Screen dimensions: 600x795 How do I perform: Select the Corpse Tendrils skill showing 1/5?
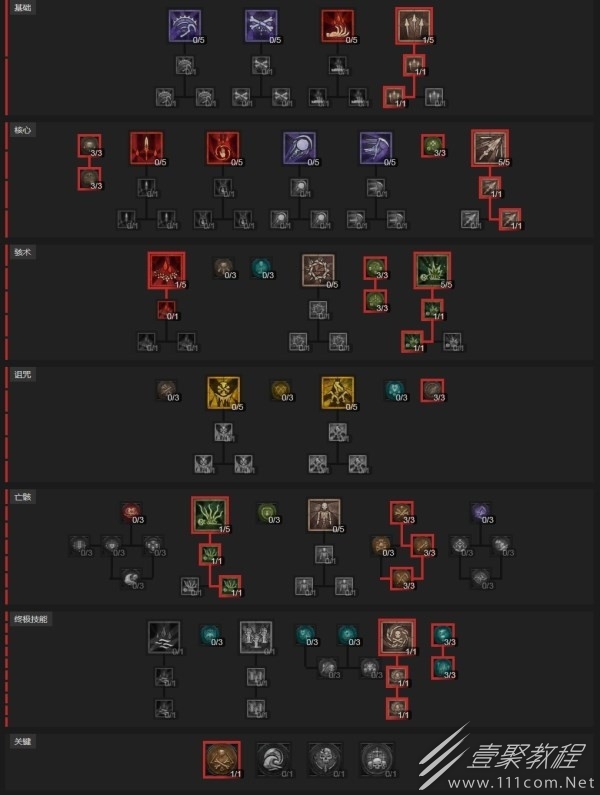(x=210, y=515)
